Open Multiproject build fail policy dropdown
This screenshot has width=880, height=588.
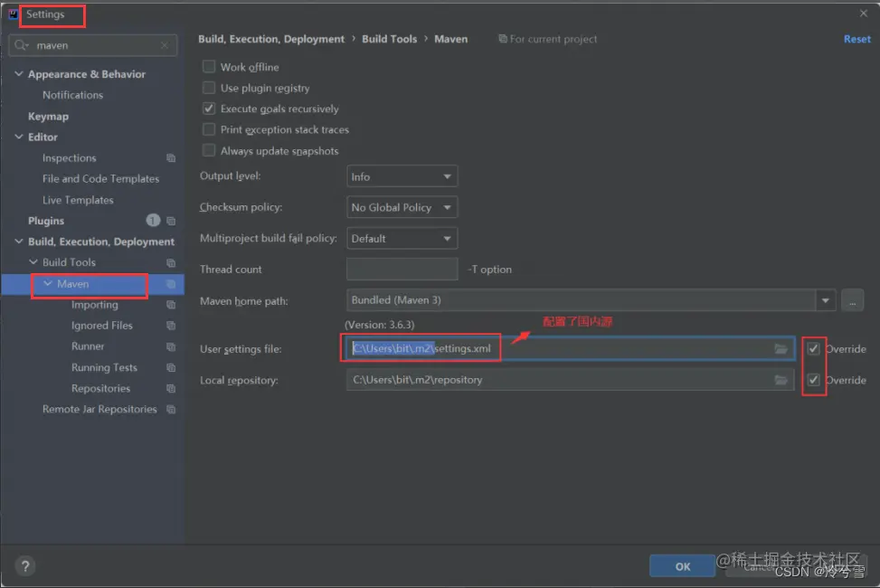(x=402, y=238)
